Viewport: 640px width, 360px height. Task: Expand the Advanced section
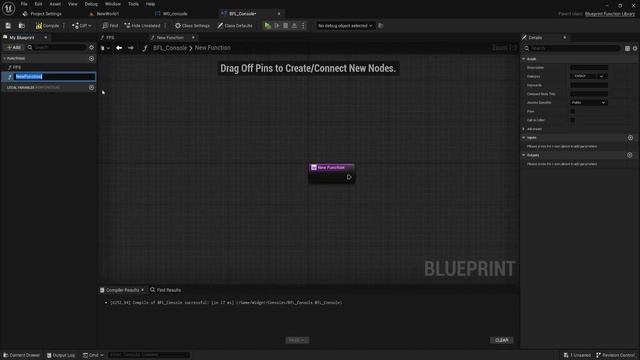click(x=524, y=129)
